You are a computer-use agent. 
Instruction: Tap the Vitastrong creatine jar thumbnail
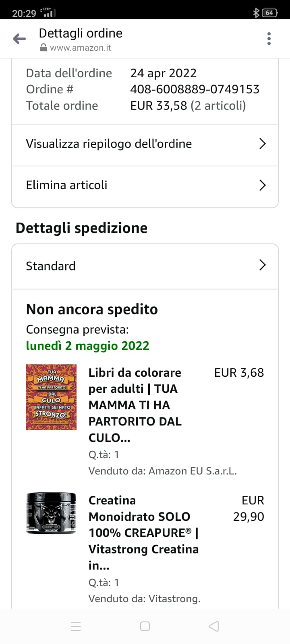[51, 513]
